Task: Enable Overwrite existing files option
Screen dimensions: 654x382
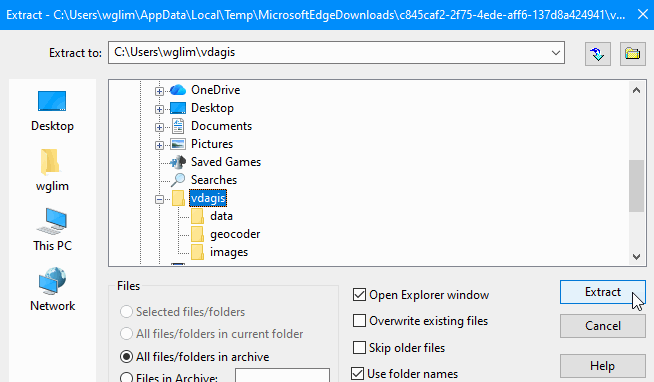Action: point(359,321)
